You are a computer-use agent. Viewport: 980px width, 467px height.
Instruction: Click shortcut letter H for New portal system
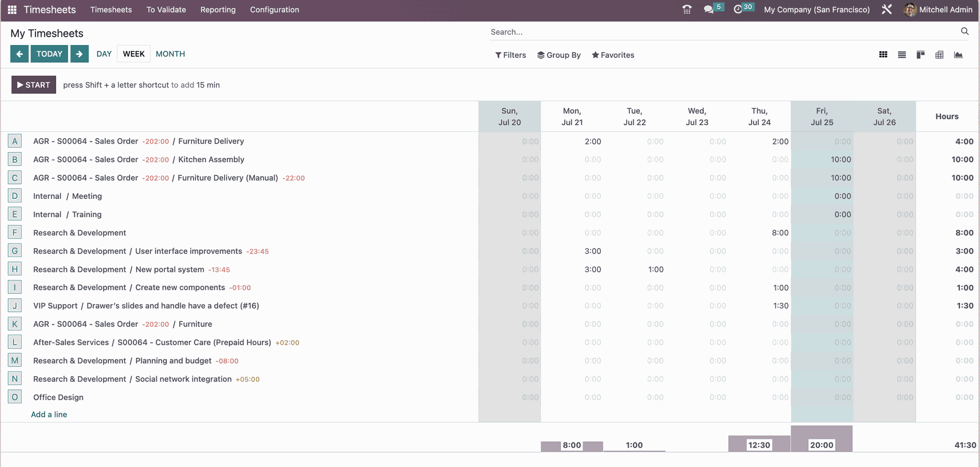[x=15, y=269]
